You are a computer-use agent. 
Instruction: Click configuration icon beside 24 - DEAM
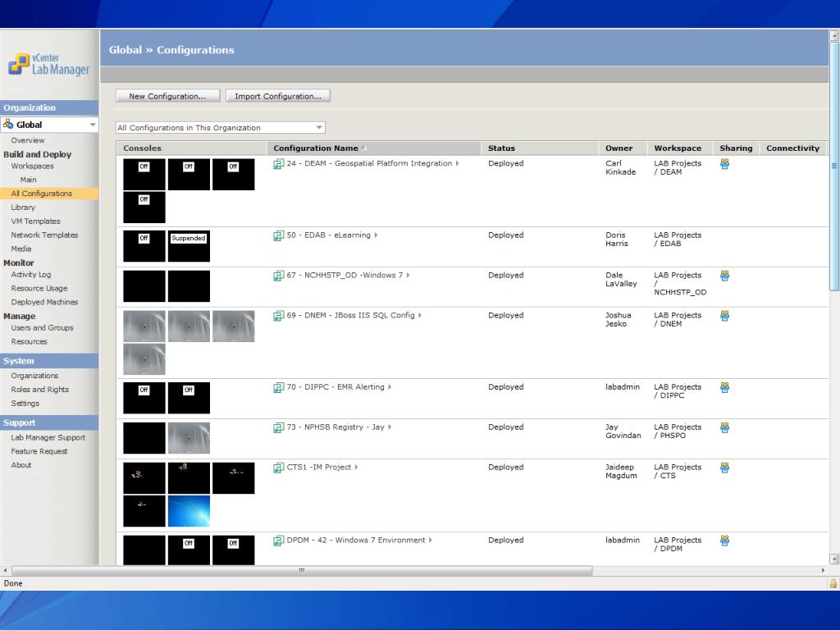pos(279,164)
